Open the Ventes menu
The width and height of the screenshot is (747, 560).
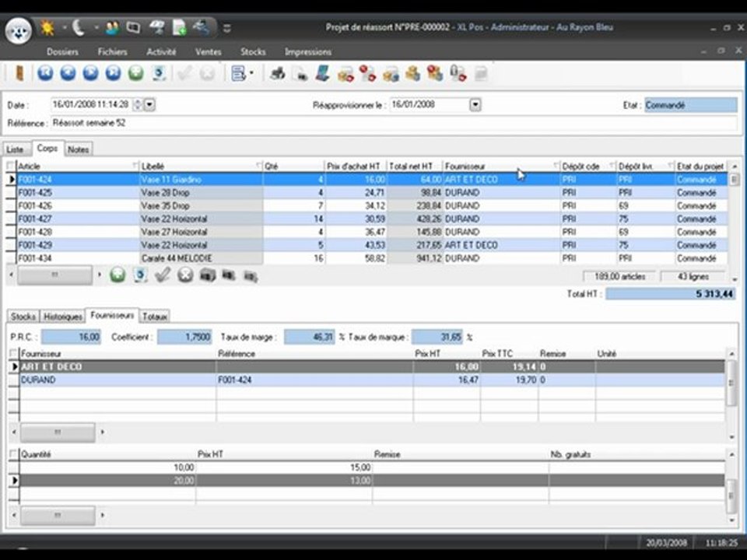click(209, 52)
